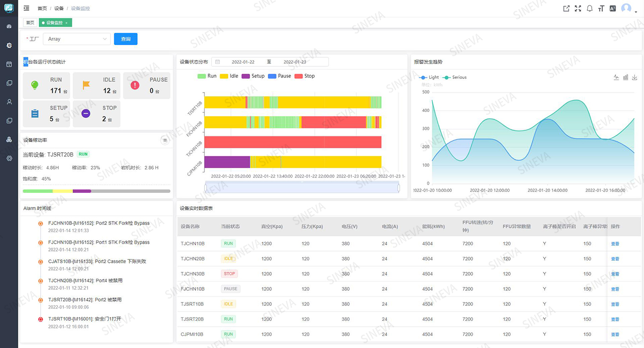Change font size with the tT icon
Viewport: 644px width, 348px height.
coord(601,8)
